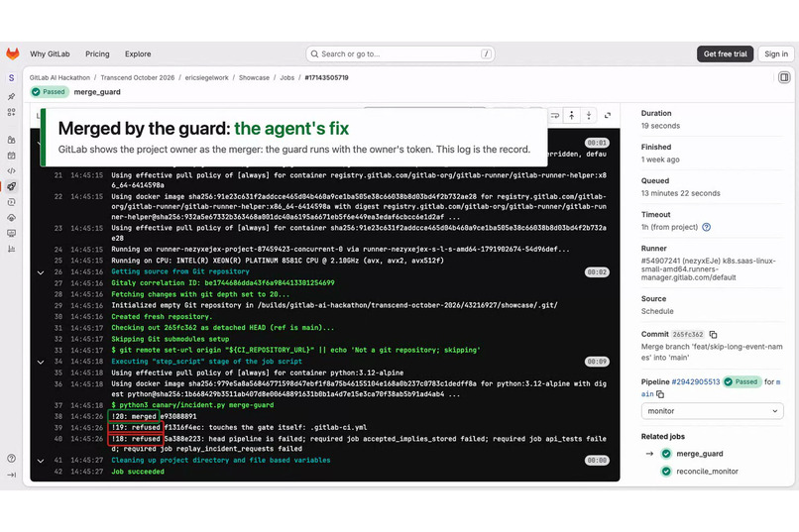
Task: Open the Build rocket icon in sidebar
Action: (11, 186)
